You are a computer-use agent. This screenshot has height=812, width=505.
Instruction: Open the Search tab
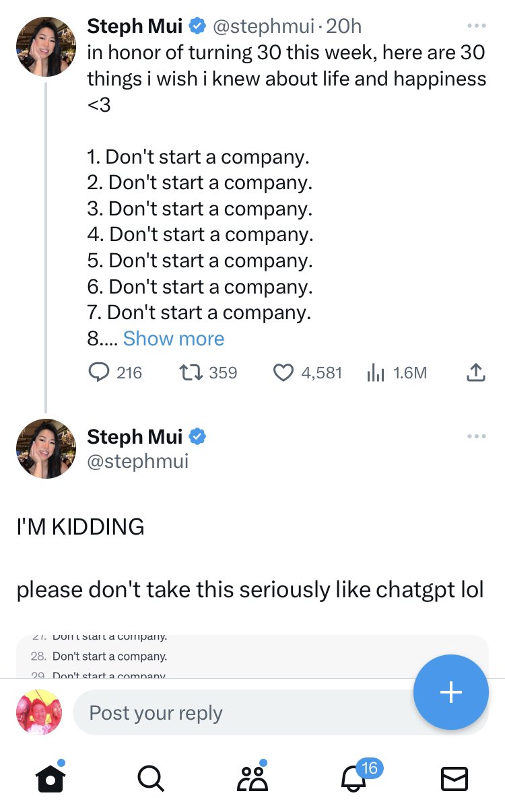point(151,779)
